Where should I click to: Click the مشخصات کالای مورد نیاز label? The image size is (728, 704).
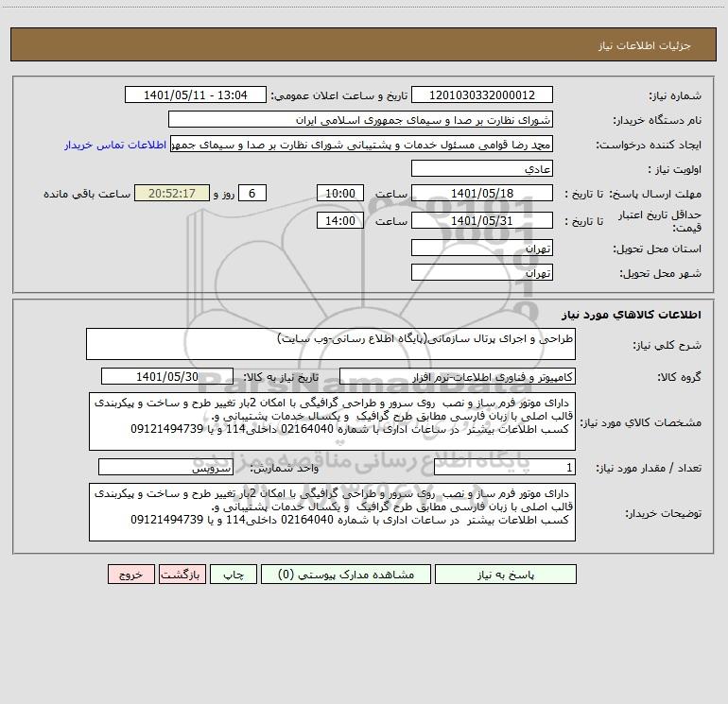pyautogui.click(x=641, y=422)
